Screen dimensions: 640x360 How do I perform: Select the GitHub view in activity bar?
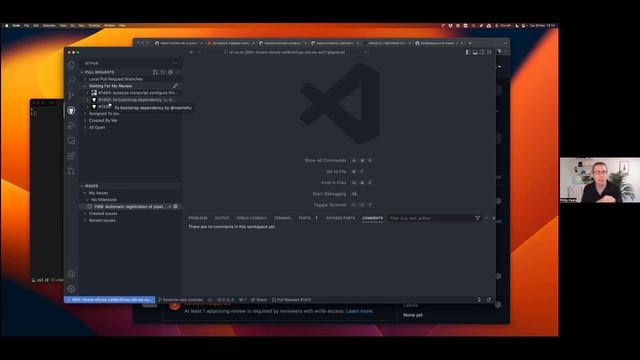click(x=71, y=110)
